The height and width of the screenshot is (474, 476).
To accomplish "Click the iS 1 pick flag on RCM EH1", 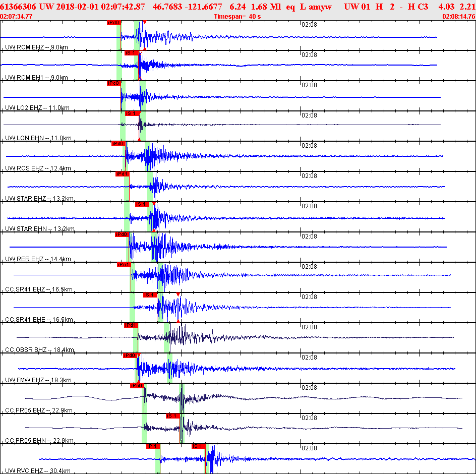I will coord(132,53).
